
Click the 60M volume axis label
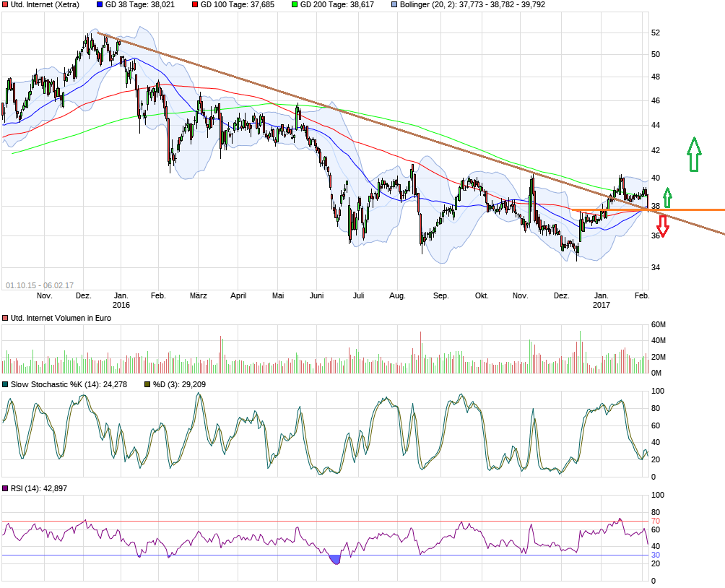658,325
